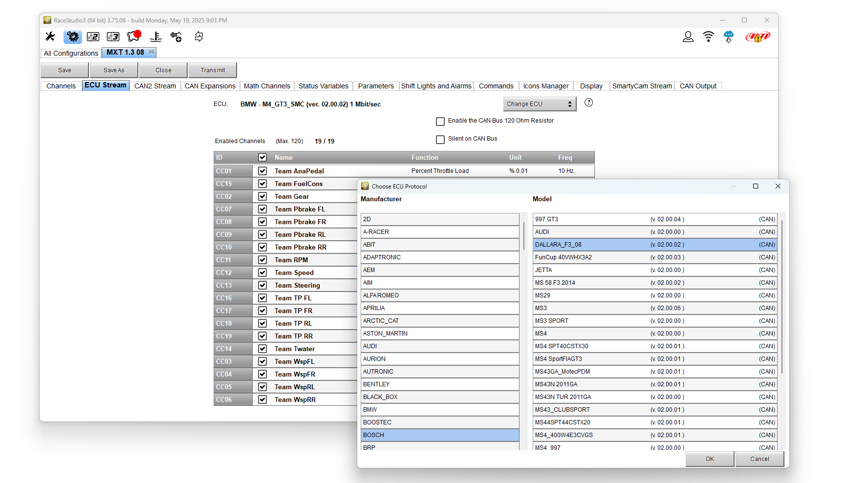
Task: Maximize the Choose ECU Protocol dialog
Action: [x=755, y=186]
